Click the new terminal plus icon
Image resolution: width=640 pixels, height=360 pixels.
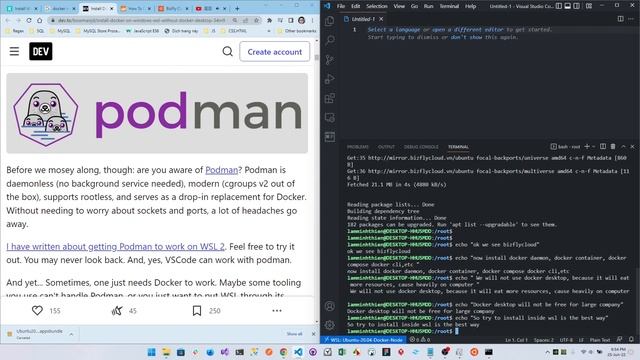587,147
